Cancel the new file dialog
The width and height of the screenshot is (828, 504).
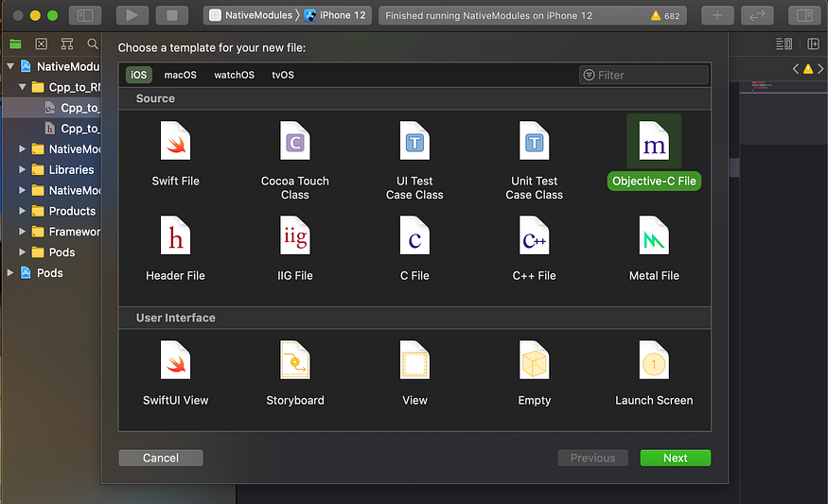pos(161,458)
